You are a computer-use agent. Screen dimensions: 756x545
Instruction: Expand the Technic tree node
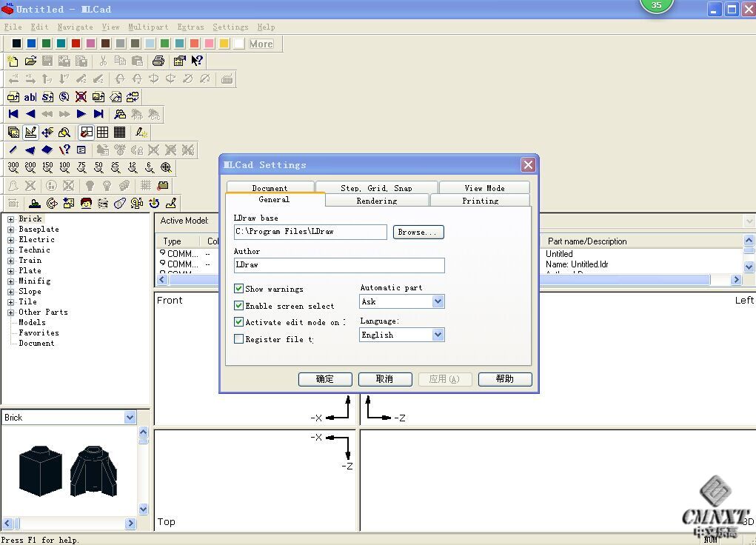point(10,250)
